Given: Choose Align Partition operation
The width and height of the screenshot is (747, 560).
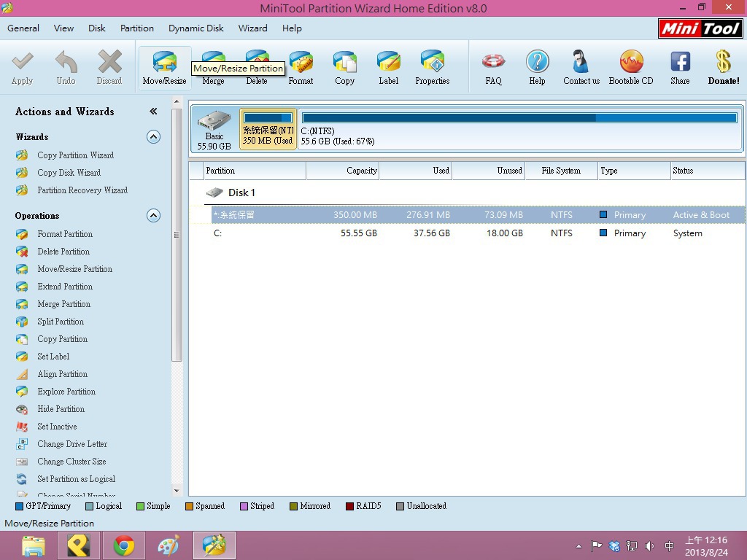Looking at the screenshot, I should pos(63,374).
